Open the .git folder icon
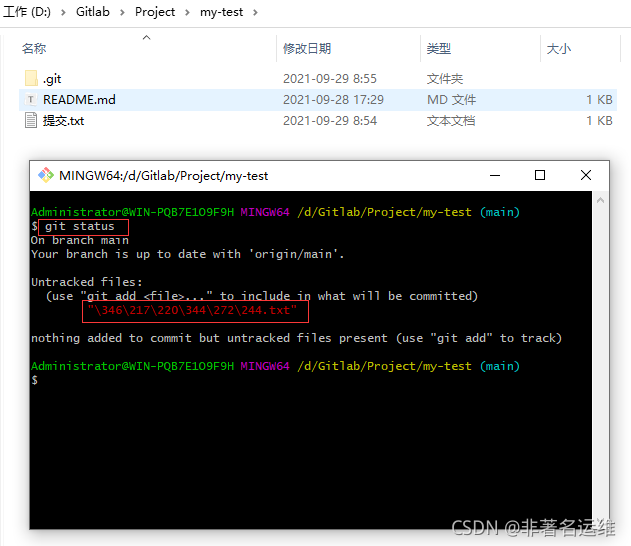 tap(31, 78)
